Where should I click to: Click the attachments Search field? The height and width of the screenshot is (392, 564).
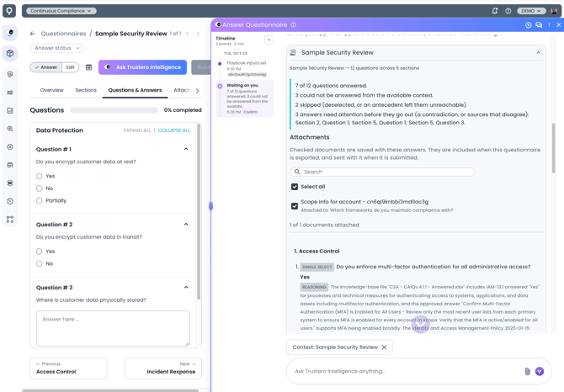[x=382, y=172]
